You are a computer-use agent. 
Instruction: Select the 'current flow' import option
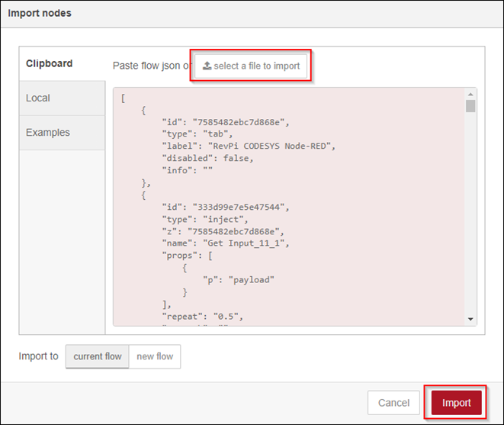(98, 356)
